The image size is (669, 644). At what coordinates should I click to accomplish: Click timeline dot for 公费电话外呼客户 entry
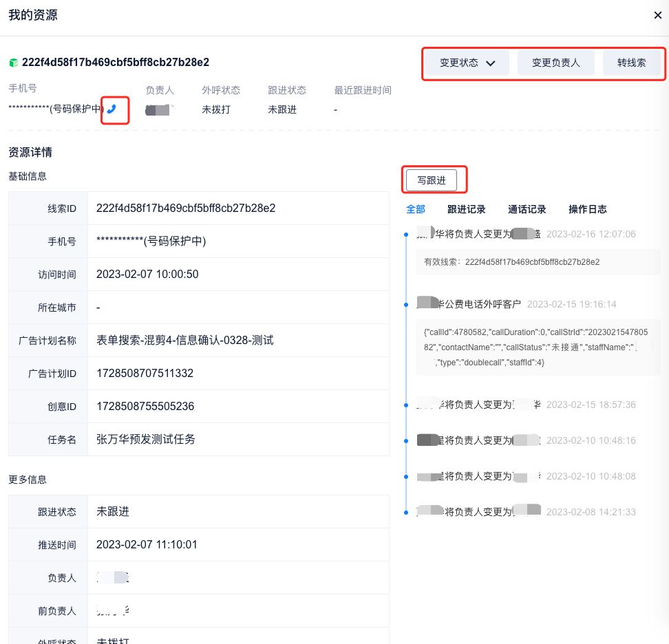tap(407, 304)
